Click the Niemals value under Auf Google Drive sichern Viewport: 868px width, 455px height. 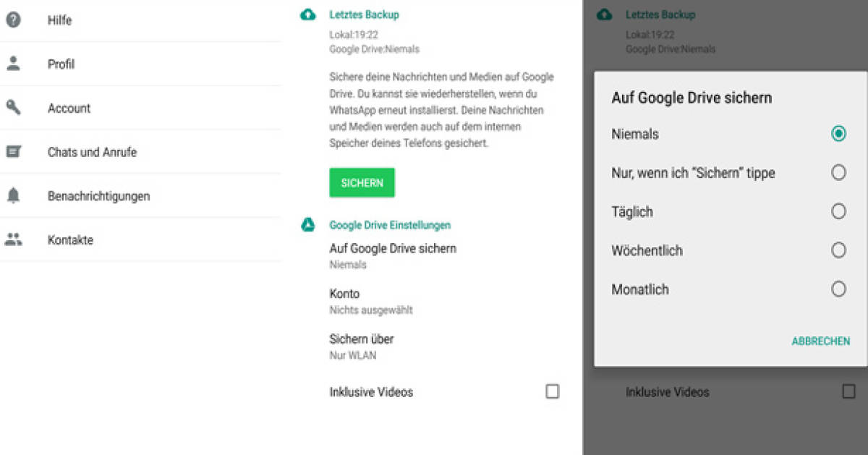[x=348, y=265]
